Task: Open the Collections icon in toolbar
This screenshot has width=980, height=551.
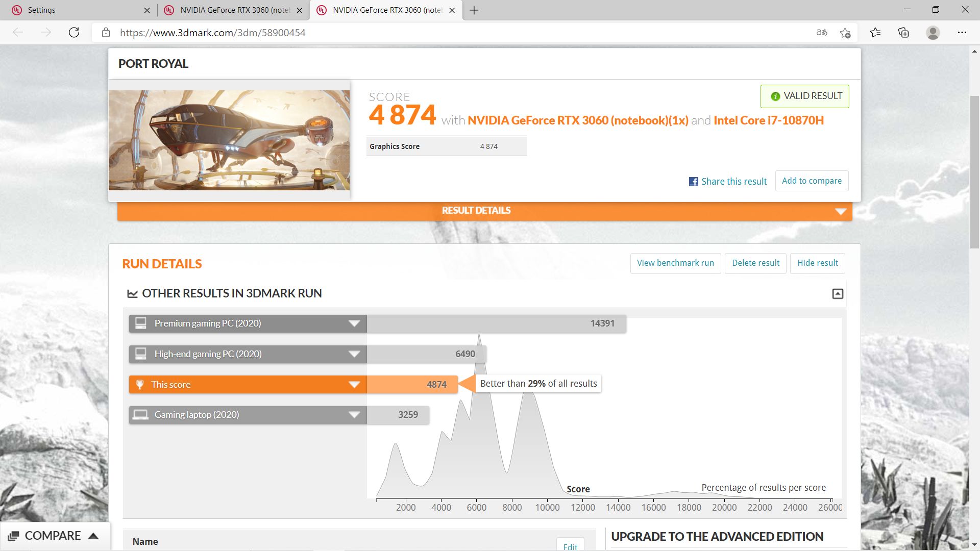Action: tap(903, 33)
